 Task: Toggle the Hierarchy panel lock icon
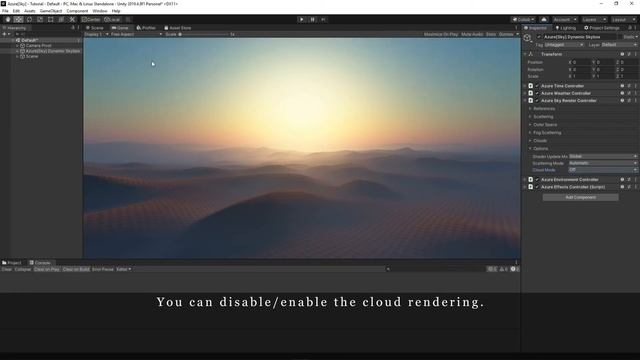point(73,28)
